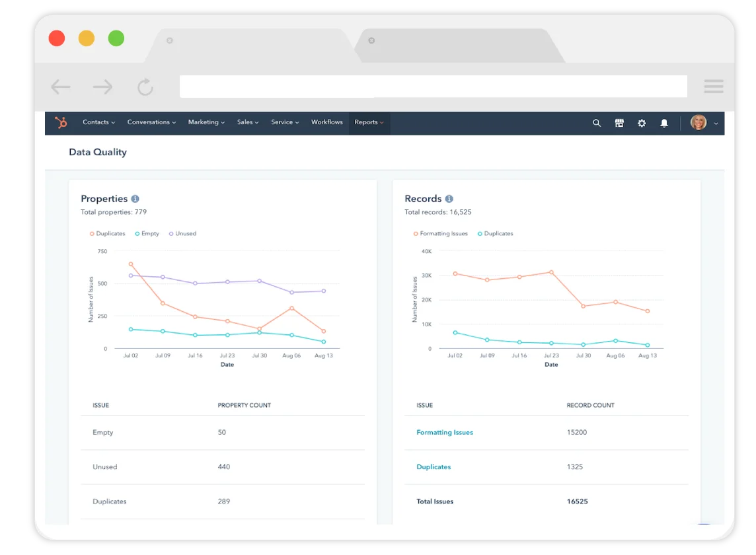Click the value 15200 in Record Count
This screenshot has height=555, width=756.
click(577, 433)
